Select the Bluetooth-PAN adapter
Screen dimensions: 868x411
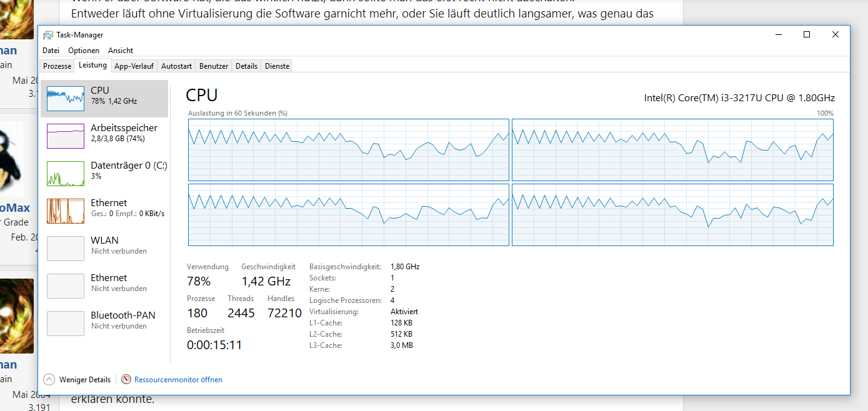(x=104, y=320)
